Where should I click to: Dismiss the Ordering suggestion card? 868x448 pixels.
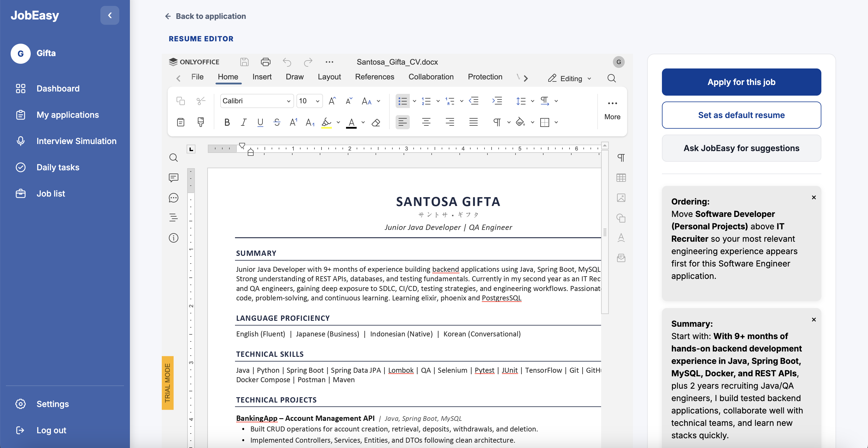tap(813, 197)
